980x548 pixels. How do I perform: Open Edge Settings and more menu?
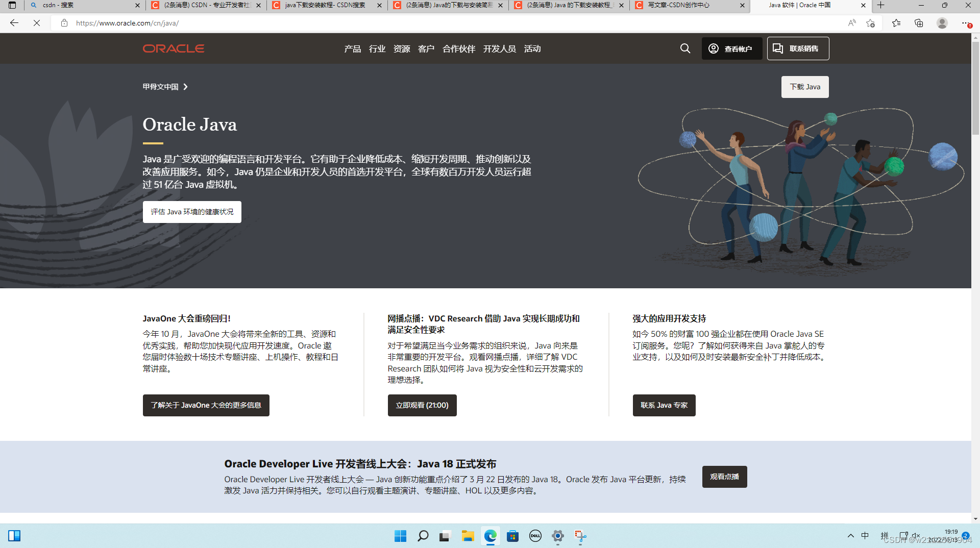coord(965,23)
